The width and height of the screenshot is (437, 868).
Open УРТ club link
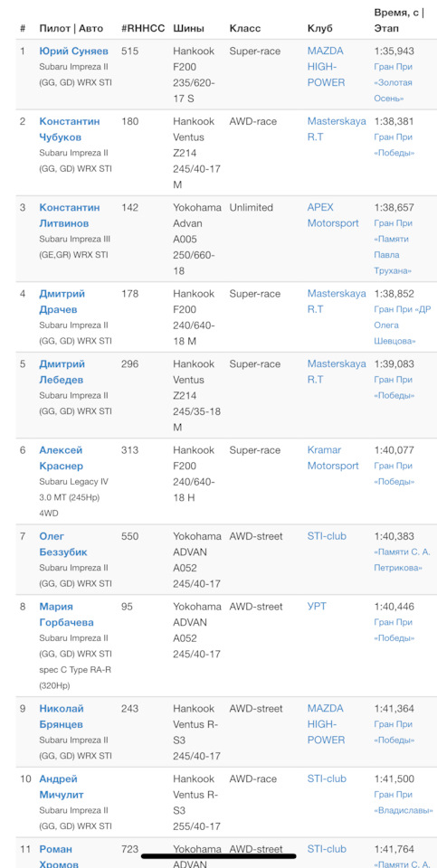coord(317,607)
